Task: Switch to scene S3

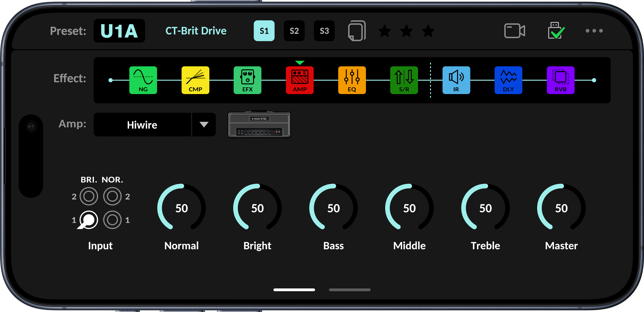Action: pyautogui.click(x=324, y=31)
